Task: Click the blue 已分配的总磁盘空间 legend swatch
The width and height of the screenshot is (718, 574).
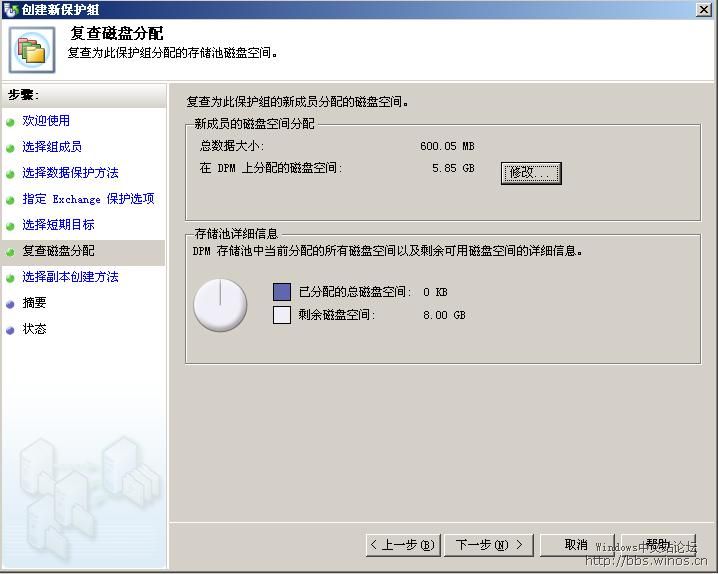Action: click(x=282, y=292)
